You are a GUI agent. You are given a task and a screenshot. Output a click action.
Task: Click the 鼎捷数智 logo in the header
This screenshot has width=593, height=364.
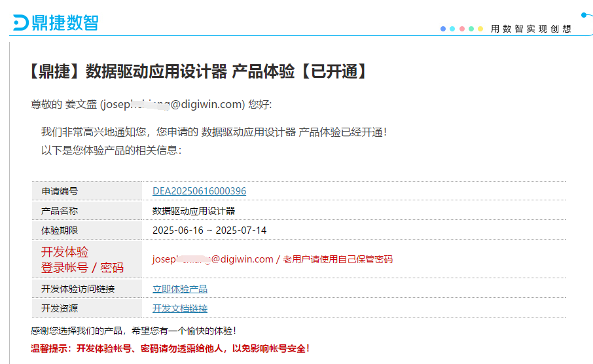tap(56, 23)
